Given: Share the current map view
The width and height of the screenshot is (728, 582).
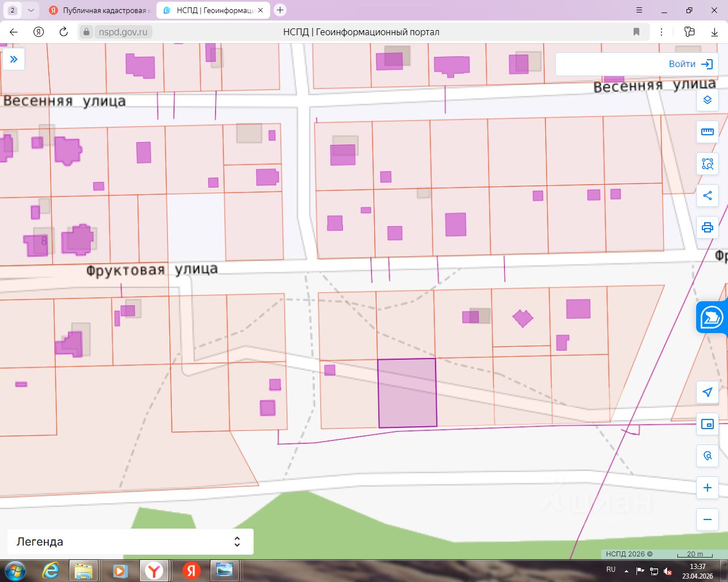Looking at the screenshot, I should 708,196.
